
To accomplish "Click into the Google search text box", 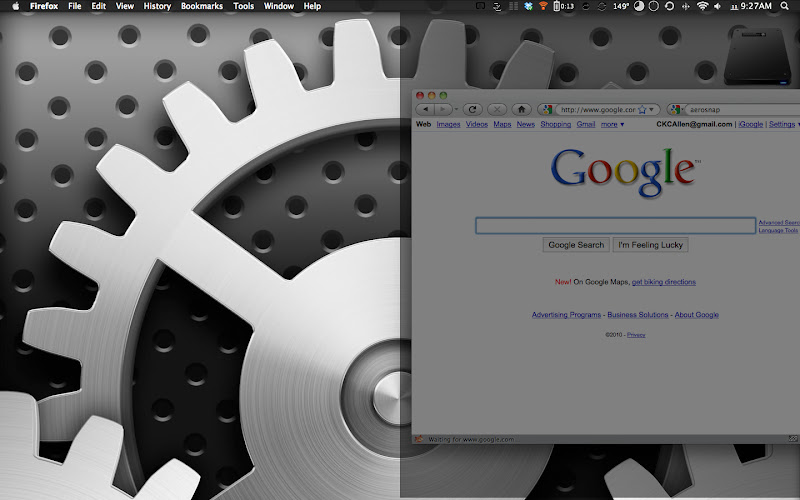I will pos(615,226).
